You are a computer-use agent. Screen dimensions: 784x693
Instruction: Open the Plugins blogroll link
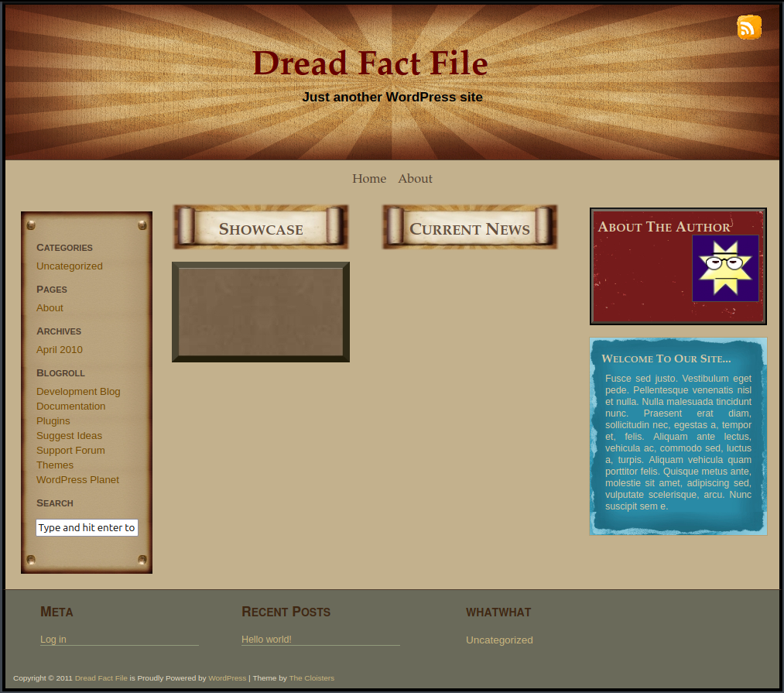(53, 420)
